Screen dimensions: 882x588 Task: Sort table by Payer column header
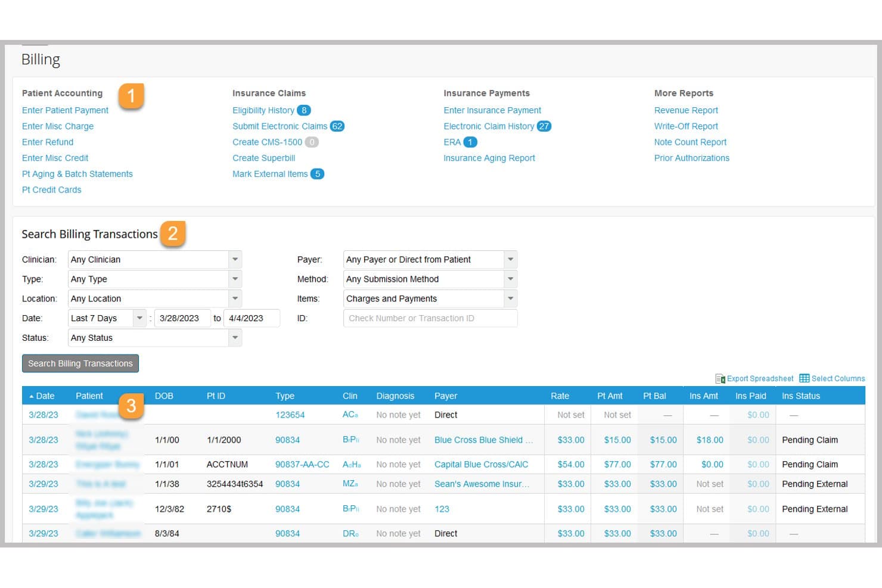(x=446, y=396)
